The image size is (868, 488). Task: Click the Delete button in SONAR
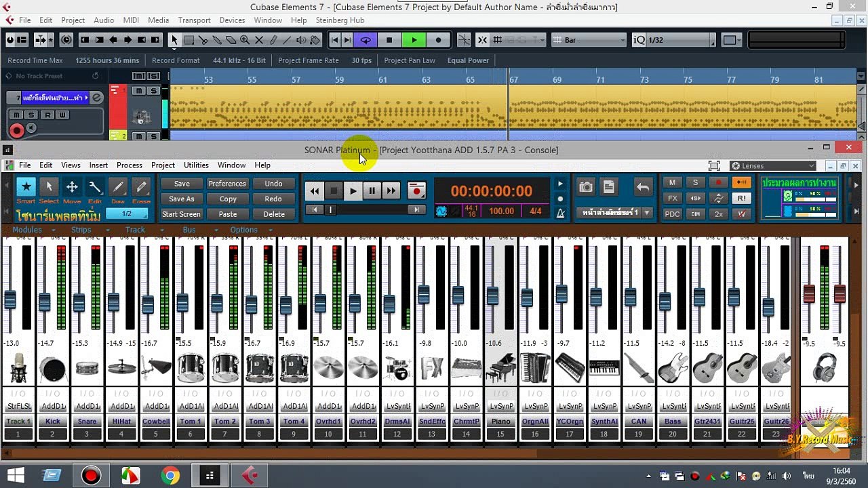[273, 214]
